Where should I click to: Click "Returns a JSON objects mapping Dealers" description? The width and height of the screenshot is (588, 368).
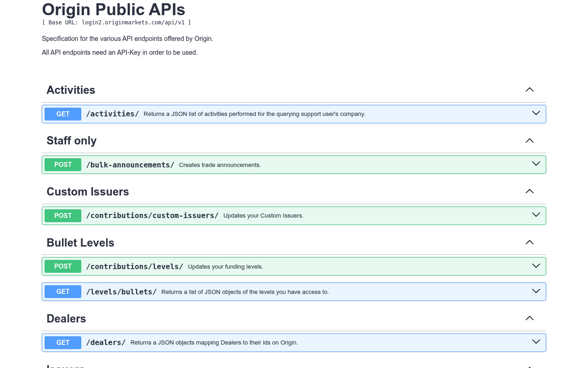click(214, 343)
